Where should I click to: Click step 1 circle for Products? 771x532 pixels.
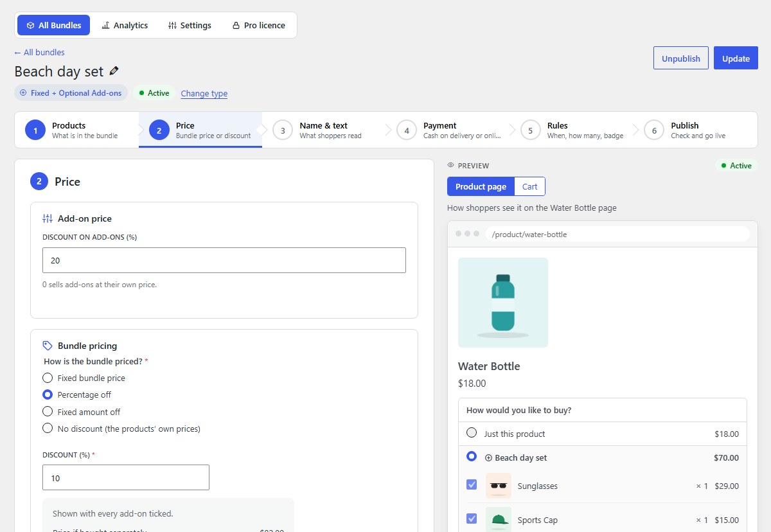35,130
